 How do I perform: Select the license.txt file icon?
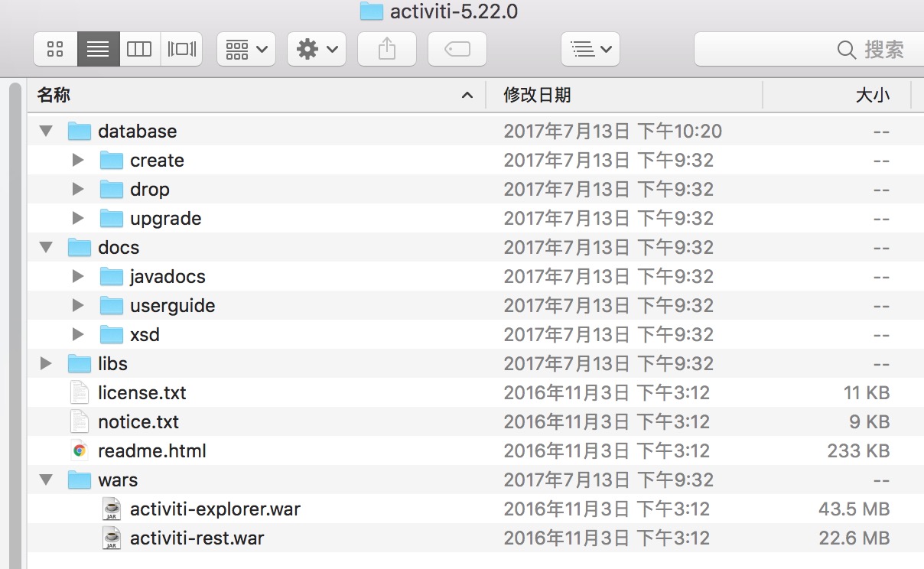[80, 393]
